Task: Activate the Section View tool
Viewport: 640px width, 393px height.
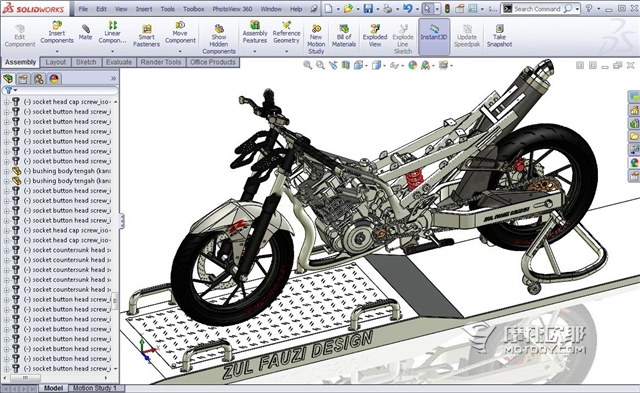Action: click(346, 65)
